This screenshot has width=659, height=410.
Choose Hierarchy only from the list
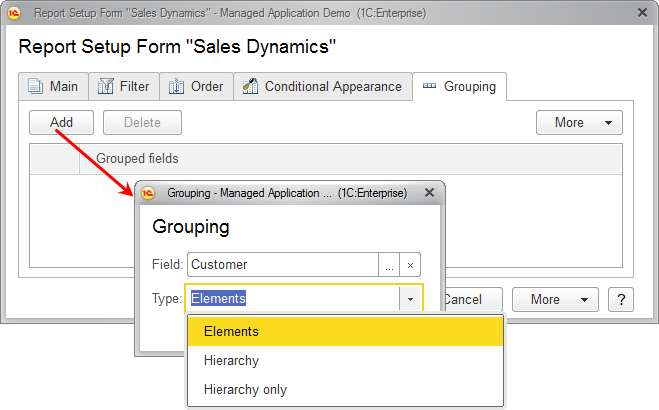(345, 389)
